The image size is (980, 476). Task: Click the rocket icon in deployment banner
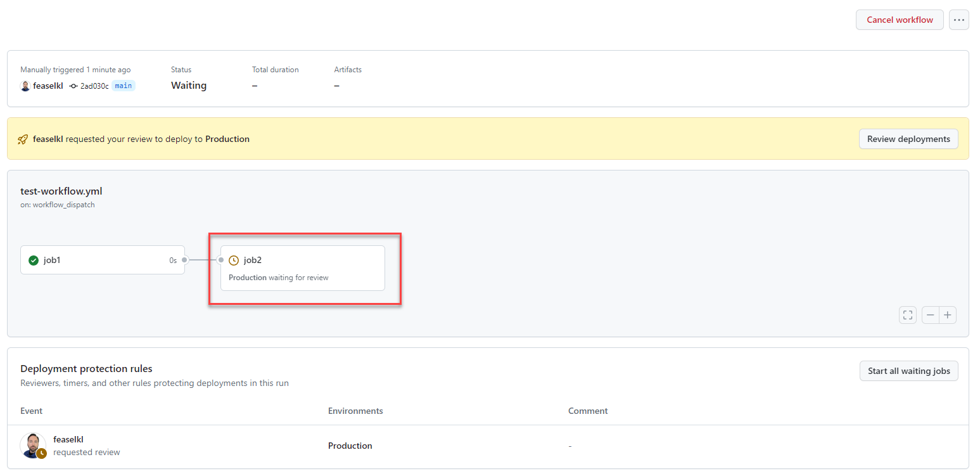click(x=23, y=139)
